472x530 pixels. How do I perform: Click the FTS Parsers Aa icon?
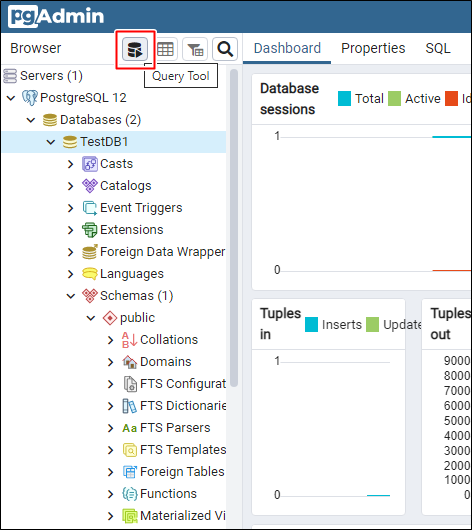click(129, 428)
